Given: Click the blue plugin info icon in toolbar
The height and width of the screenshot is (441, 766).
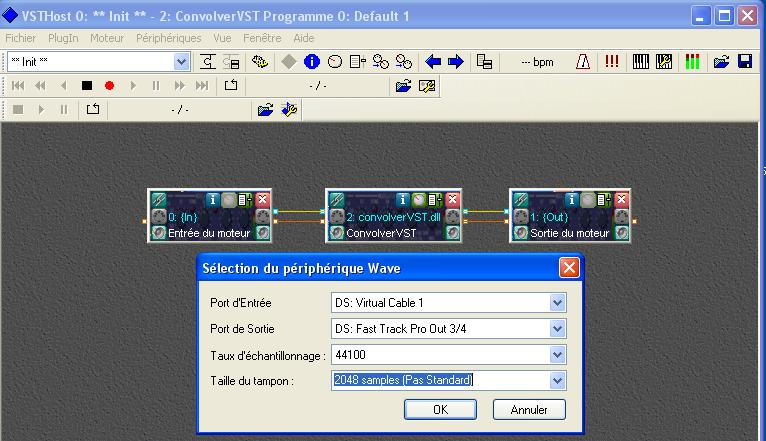Looking at the screenshot, I should point(312,62).
